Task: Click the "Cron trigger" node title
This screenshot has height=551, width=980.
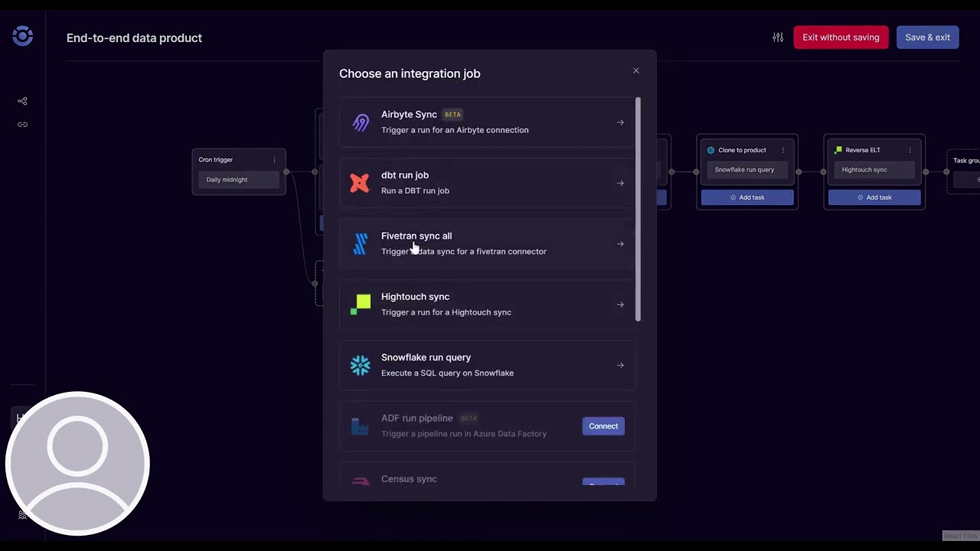Action: (x=215, y=160)
